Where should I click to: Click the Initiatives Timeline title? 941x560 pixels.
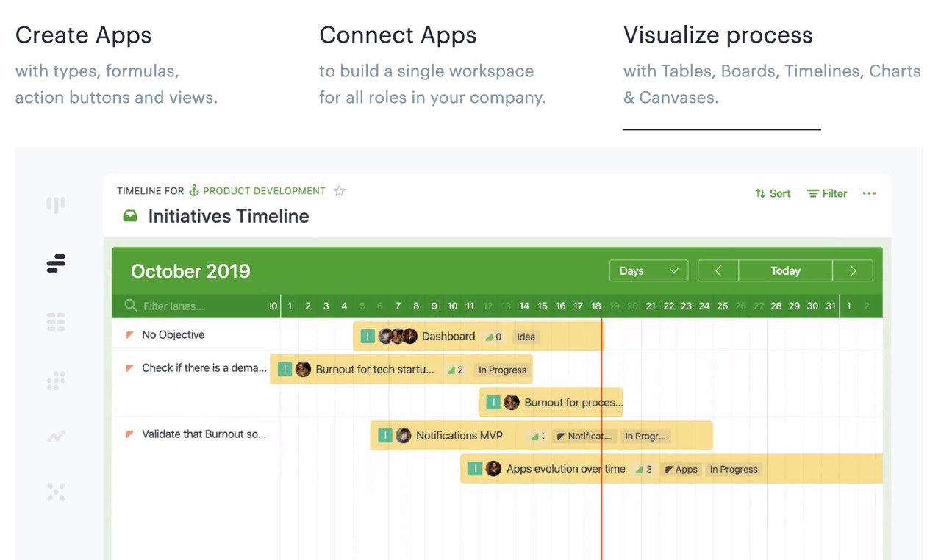[229, 216]
